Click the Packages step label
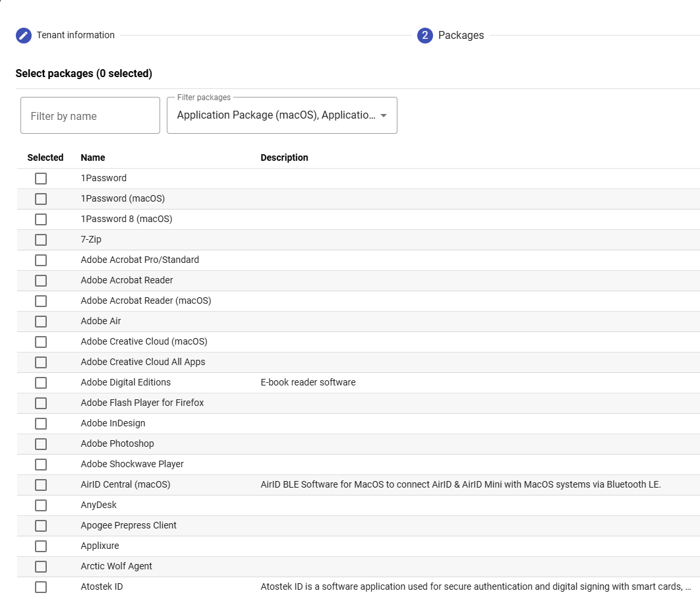The image size is (700, 597). pyautogui.click(x=461, y=36)
